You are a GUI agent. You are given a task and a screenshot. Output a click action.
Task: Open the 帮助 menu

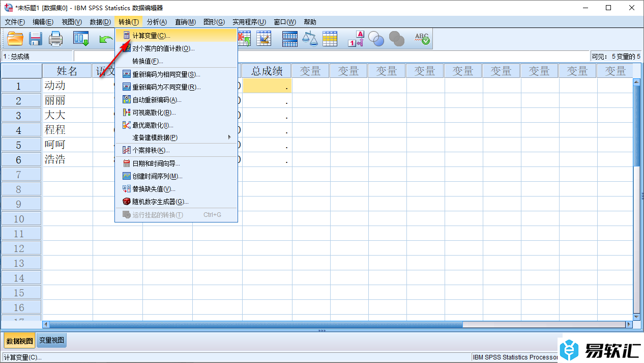tap(310, 22)
